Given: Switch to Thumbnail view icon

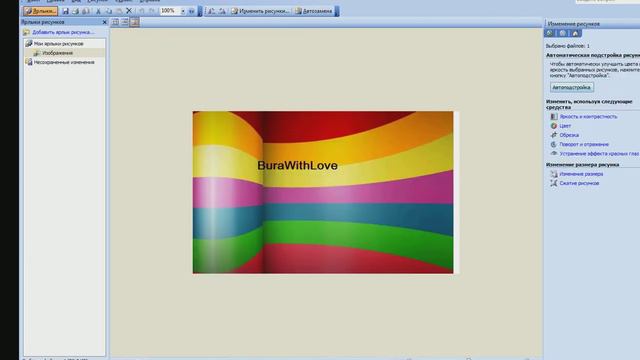Looking at the screenshot, I should [116, 22].
